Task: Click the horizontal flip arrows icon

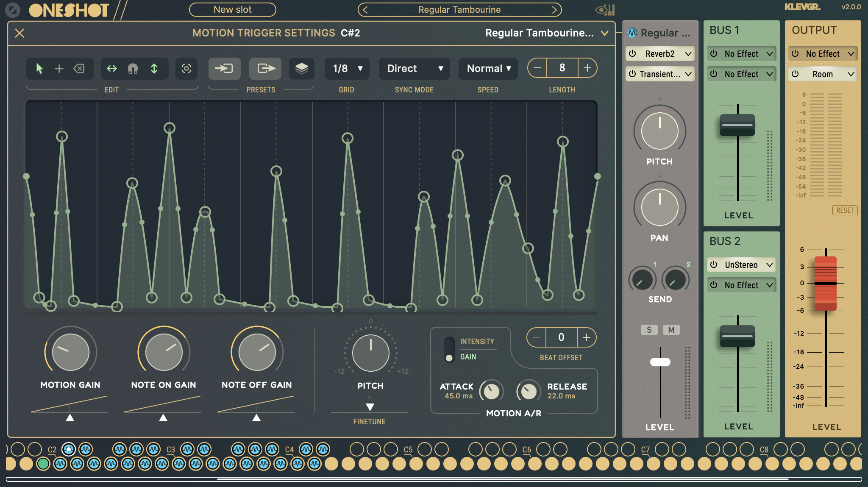Action: pyautogui.click(x=111, y=68)
